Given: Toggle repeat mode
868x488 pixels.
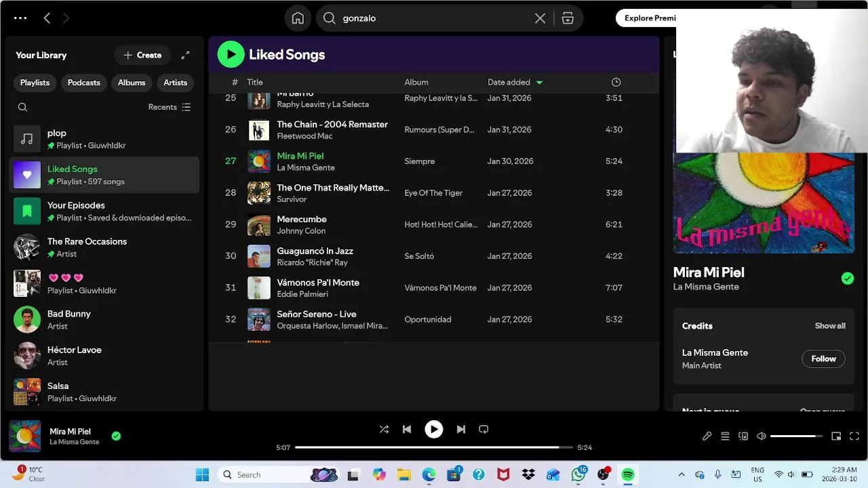Looking at the screenshot, I should pyautogui.click(x=484, y=429).
